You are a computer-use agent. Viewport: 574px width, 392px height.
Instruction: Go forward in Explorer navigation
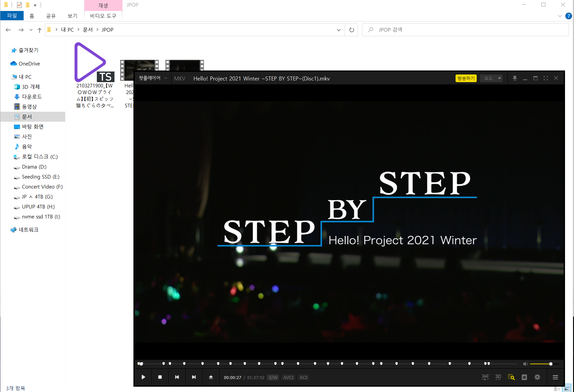(21, 30)
